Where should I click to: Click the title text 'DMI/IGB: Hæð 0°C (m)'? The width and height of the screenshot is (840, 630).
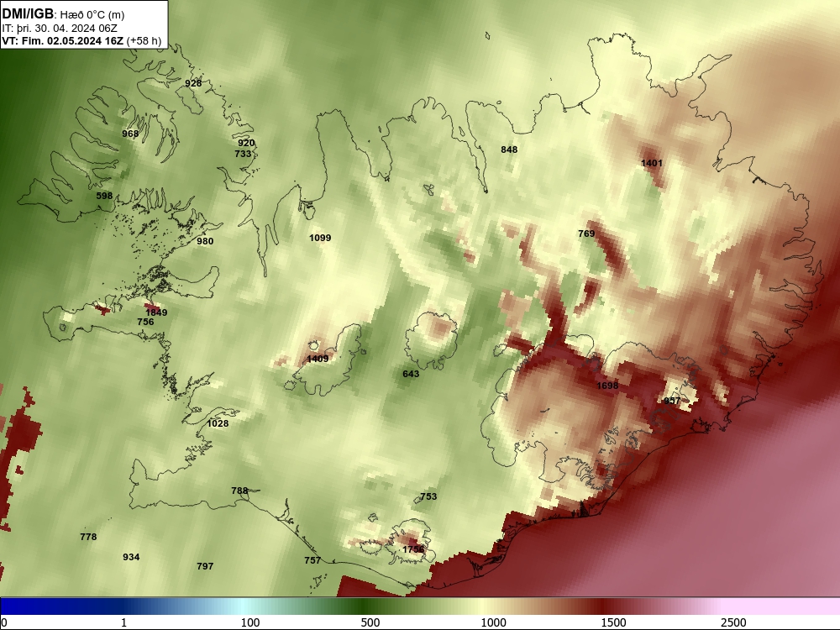63,14
